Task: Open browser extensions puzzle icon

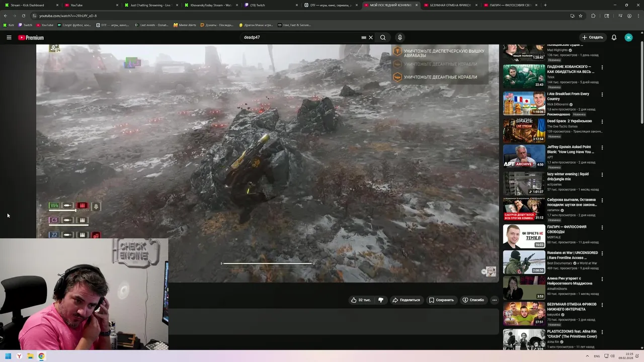Action: tap(593, 16)
